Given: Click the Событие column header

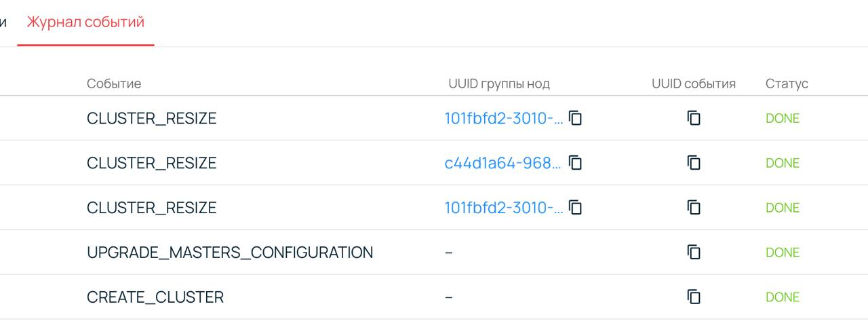Looking at the screenshot, I should [114, 83].
